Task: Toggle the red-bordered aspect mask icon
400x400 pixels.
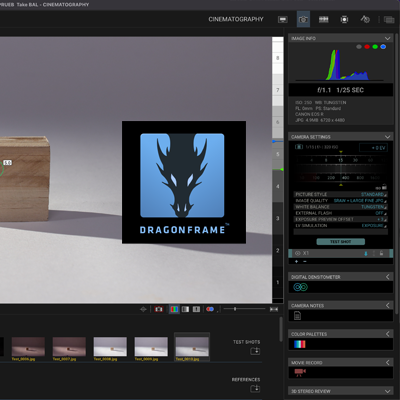Action: pos(159,309)
